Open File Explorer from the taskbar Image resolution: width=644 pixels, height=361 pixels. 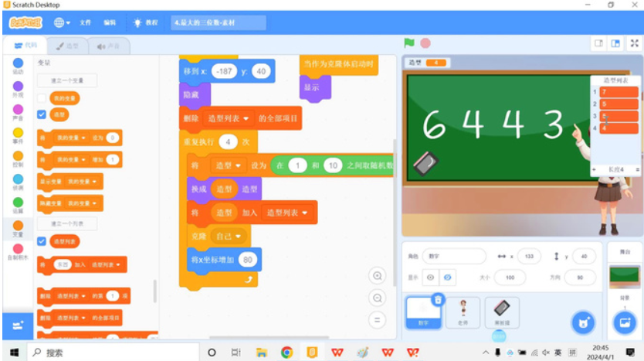[x=261, y=352]
